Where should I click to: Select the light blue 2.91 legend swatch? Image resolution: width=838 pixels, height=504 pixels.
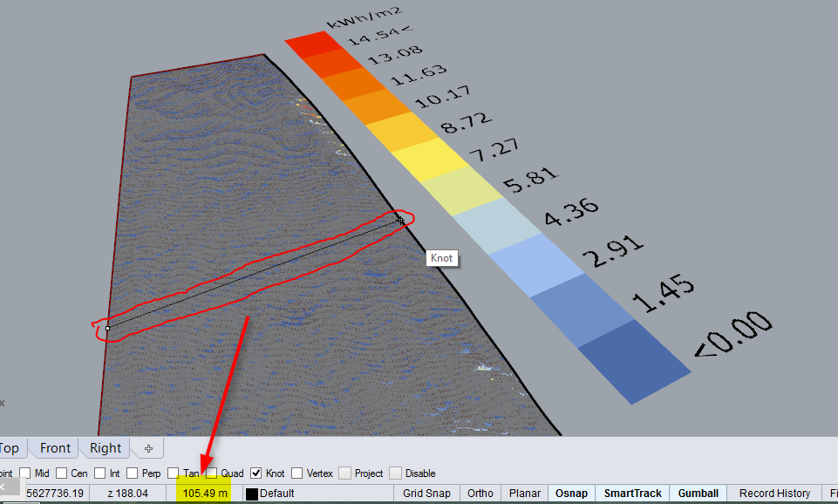pyautogui.click(x=537, y=265)
